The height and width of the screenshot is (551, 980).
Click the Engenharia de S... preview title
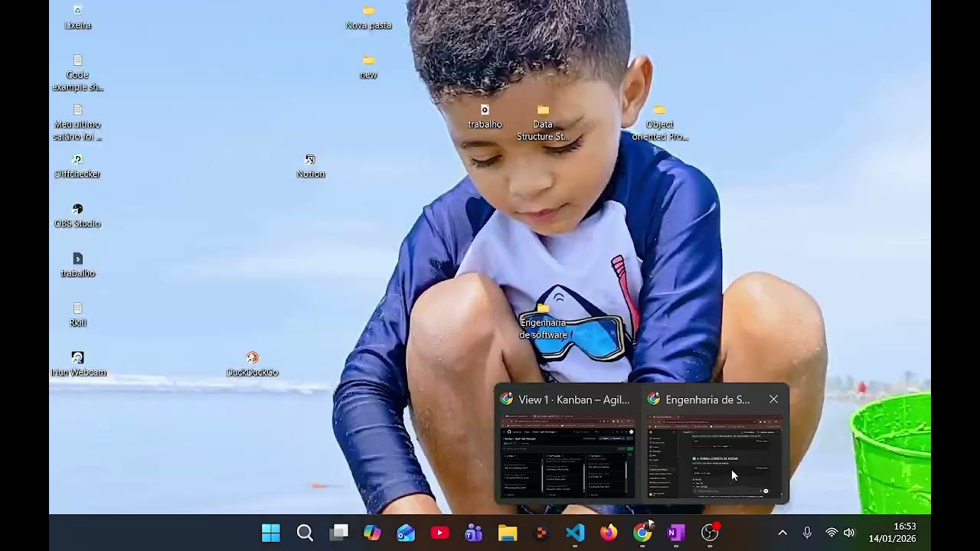pos(707,399)
